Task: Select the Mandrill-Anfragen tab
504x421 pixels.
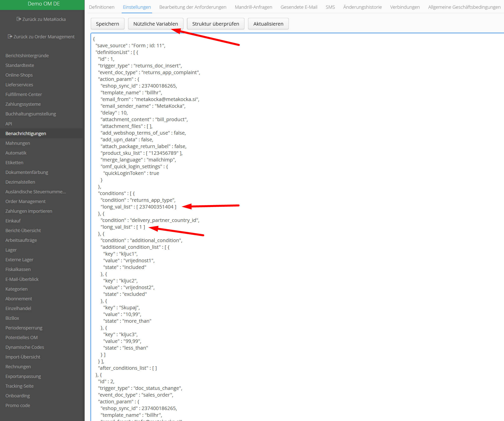Action: pyautogui.click(x=253, y=7)
